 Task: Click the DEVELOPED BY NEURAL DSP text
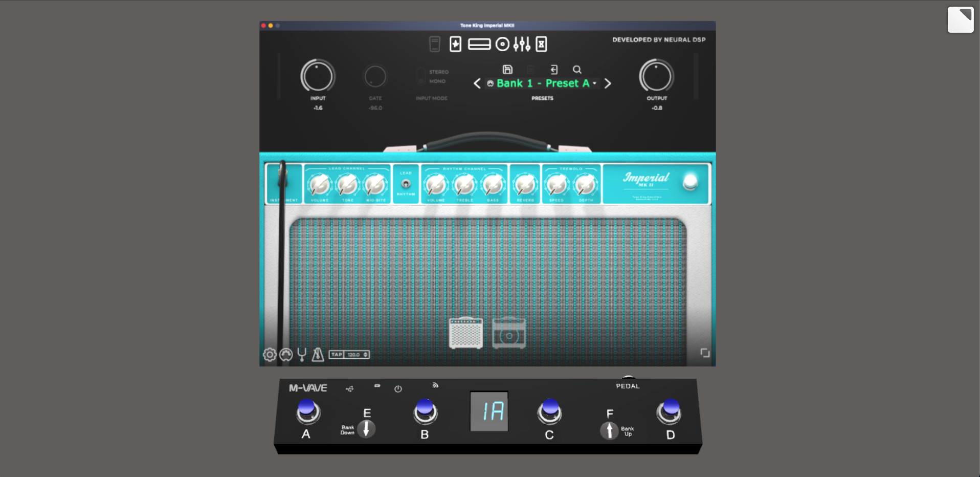pyautogui.click(x=659, y=39)
